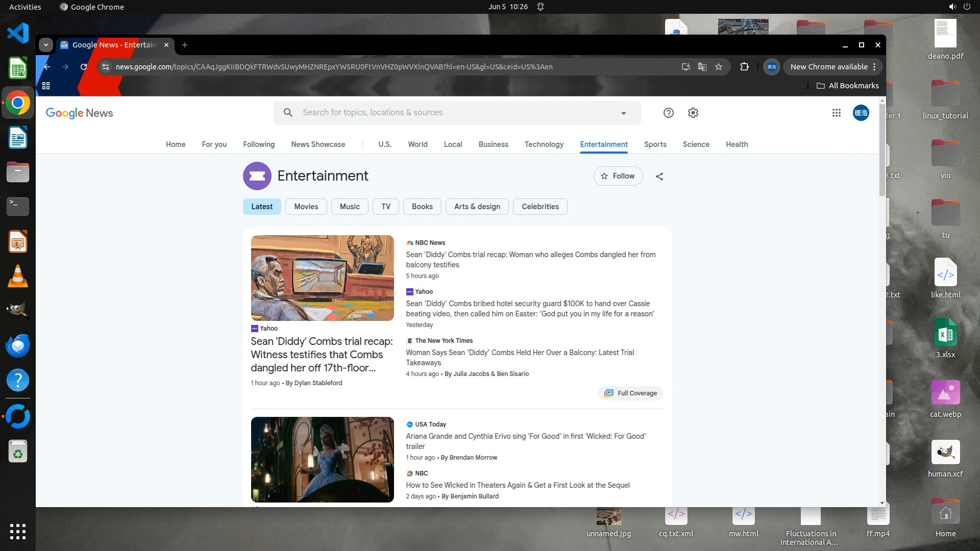Viewport: 980px width, 551px height.
Task: Click the share icon beside Follow
Action: [659, 177]
